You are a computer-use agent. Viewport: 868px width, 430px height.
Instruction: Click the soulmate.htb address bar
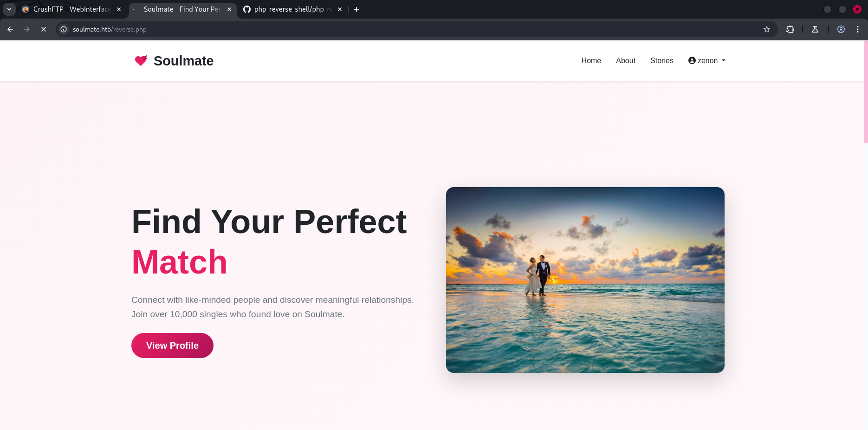(413, 29)
